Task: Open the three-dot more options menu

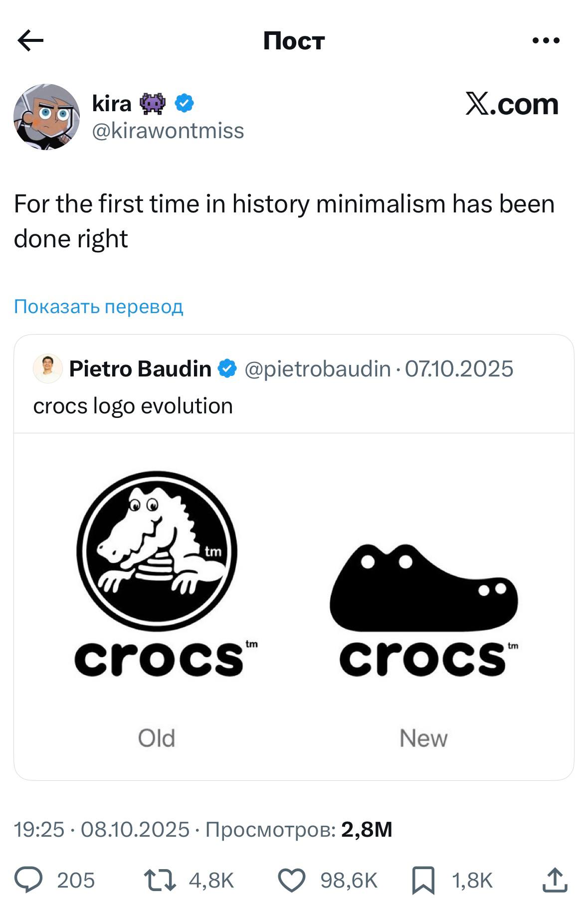Action: click(546, 40)
